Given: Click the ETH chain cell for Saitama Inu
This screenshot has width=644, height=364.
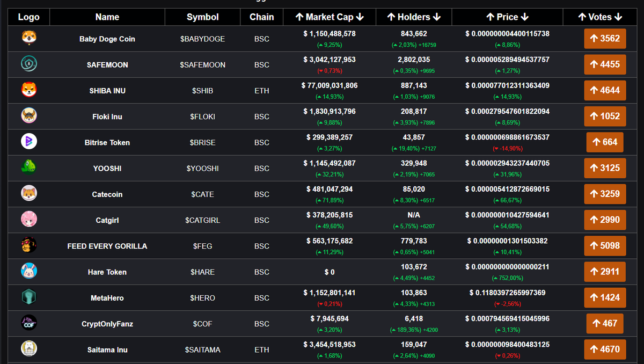Looking at the screenshot, I should (x=262, y=350).
